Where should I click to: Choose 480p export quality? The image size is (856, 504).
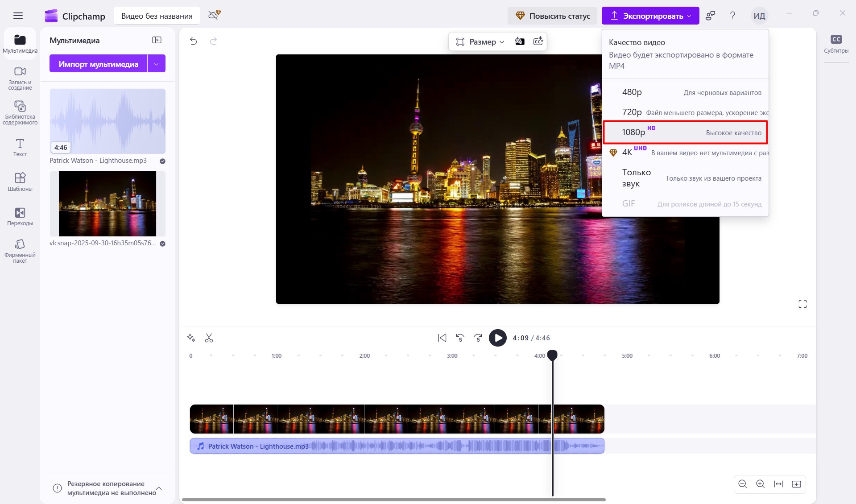pos(685,92)
